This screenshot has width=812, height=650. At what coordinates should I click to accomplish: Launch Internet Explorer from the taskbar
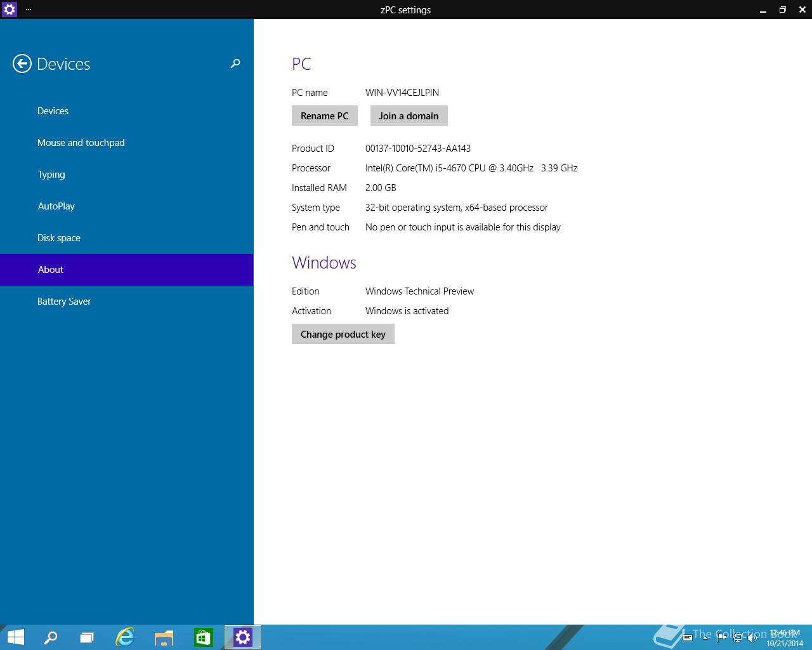click(x=125, y=637)
